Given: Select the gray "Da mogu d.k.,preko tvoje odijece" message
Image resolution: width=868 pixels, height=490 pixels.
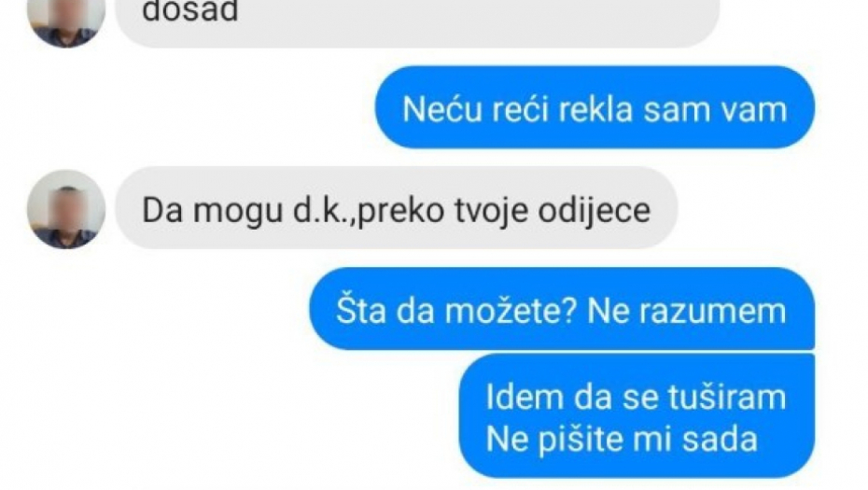Looking at the screenshot, I should click(397, 208).
